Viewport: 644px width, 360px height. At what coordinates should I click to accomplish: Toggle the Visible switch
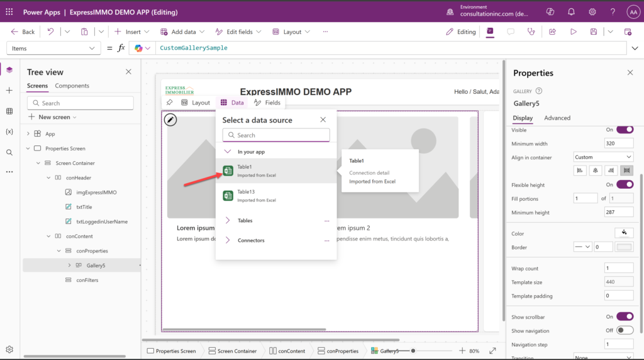click(x=625, y=130)
